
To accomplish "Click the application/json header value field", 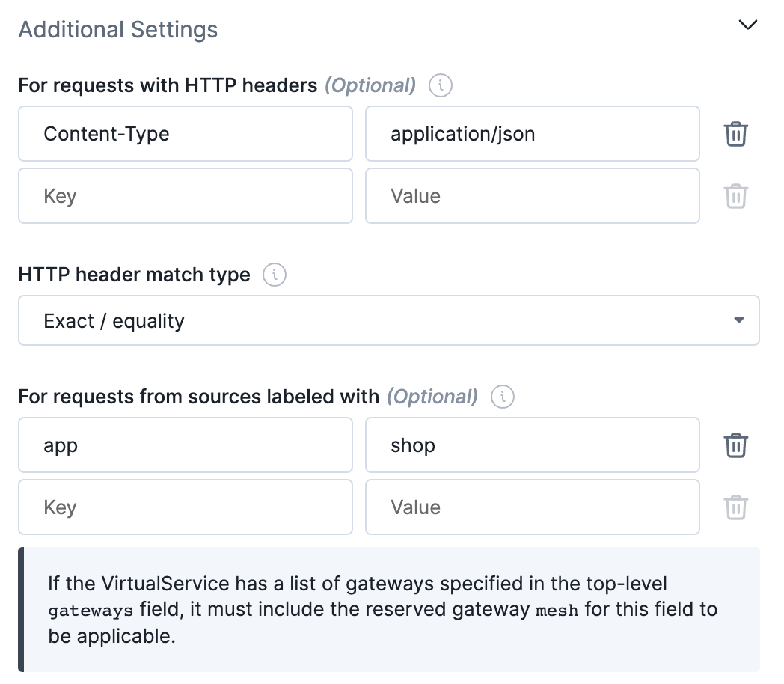I will point(532,134).
